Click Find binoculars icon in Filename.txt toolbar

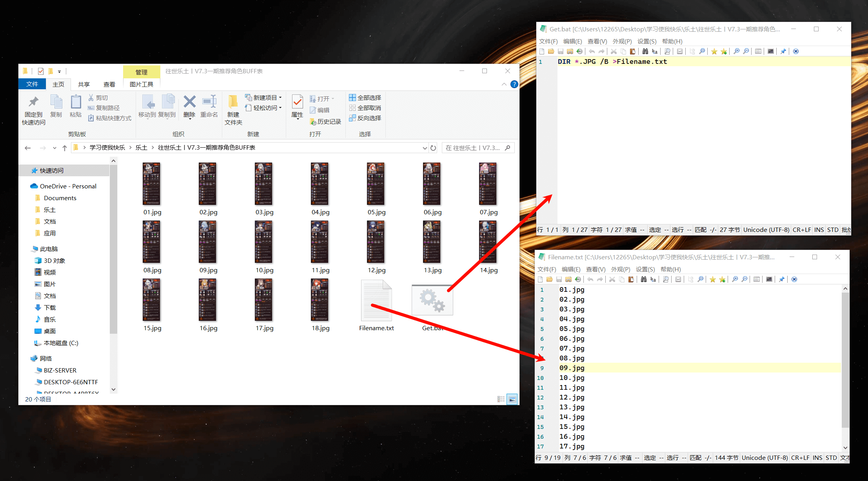point(643,279)
